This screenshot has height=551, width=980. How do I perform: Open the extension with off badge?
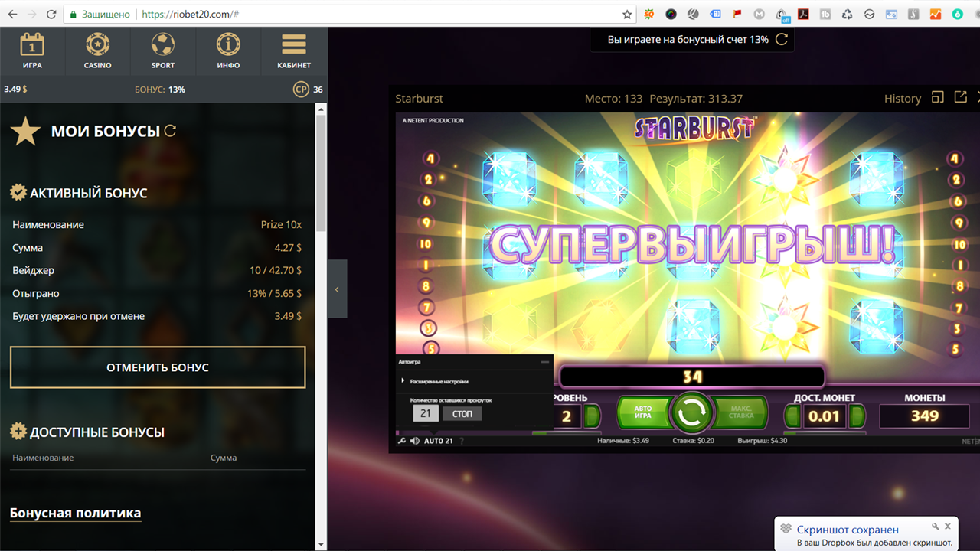point(782,15)
